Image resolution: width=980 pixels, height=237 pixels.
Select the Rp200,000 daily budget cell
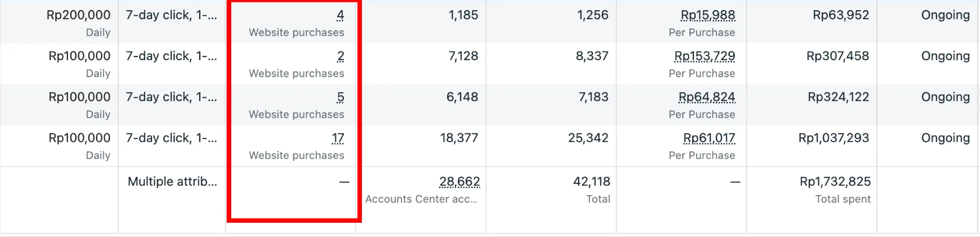(78, 15)
